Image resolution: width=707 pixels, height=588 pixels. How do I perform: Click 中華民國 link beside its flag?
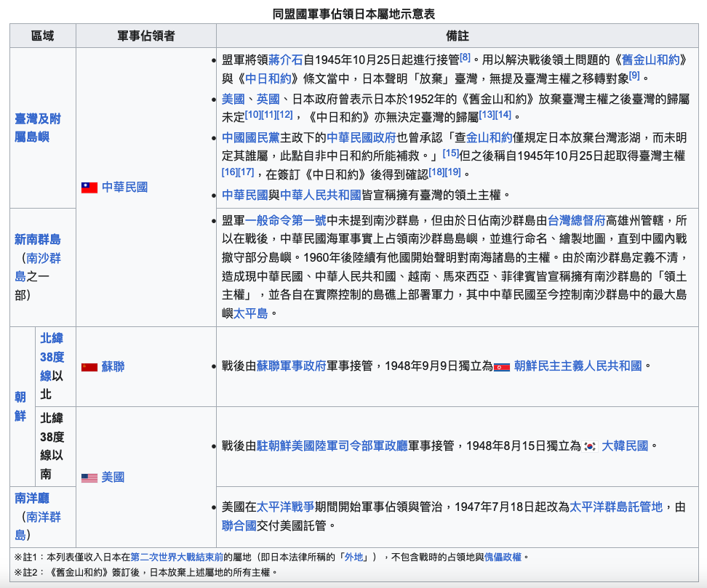pyautogui.click(x=125, y=188)
